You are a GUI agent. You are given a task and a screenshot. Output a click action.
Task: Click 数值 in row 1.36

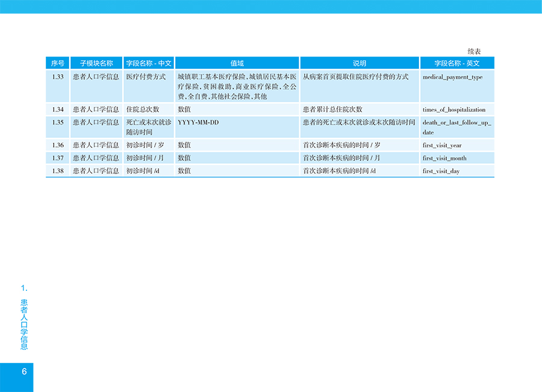click(184, 145)
